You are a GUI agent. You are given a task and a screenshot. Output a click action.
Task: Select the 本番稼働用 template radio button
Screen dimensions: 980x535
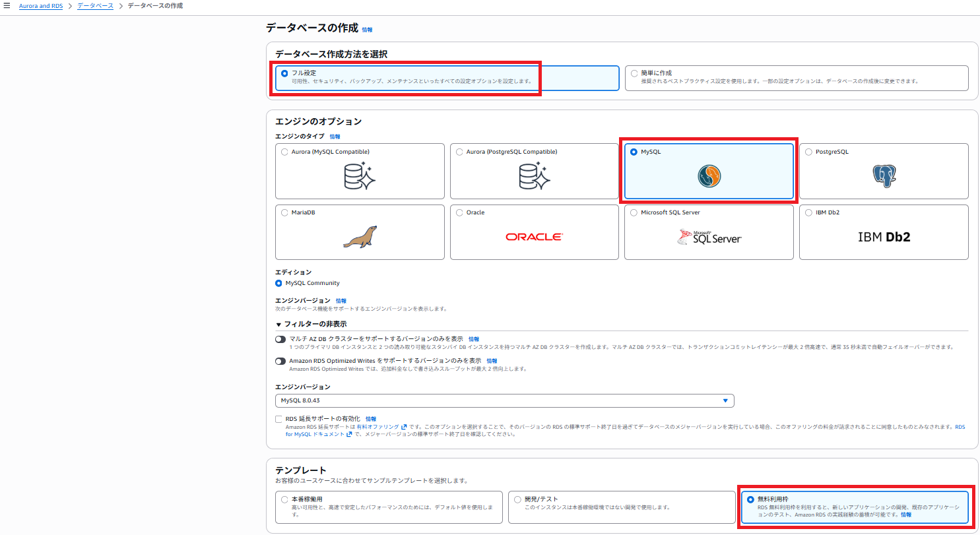(x=285, y=499)
